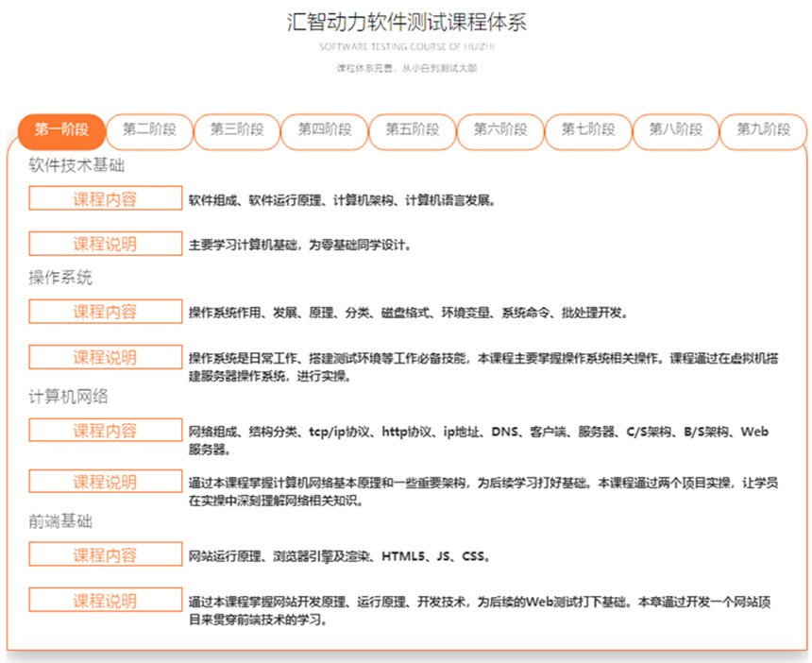This screenshot has width=812, height=663.
Task: Click 课程说明 under 计算机网络
Action: point(105,481)
